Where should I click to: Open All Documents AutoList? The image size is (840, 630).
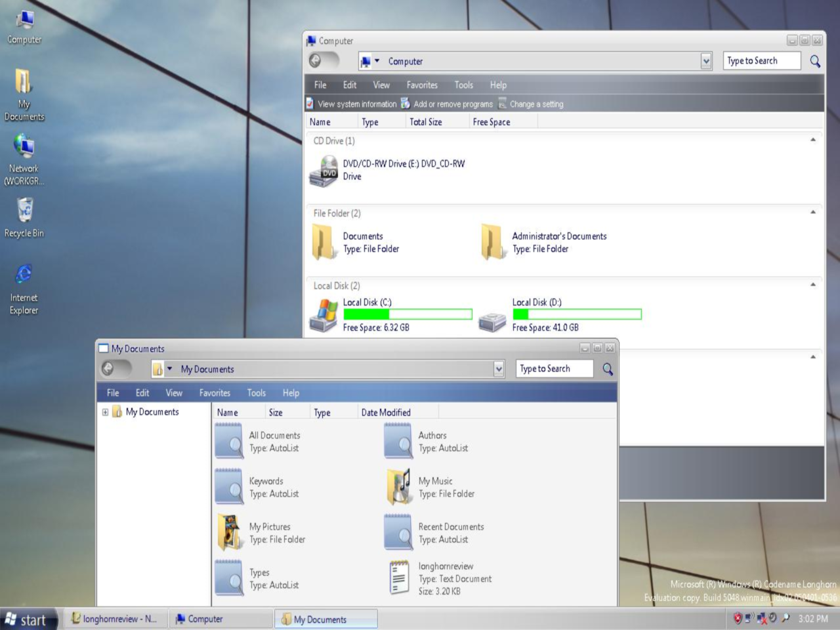click(x=228, y=441)
